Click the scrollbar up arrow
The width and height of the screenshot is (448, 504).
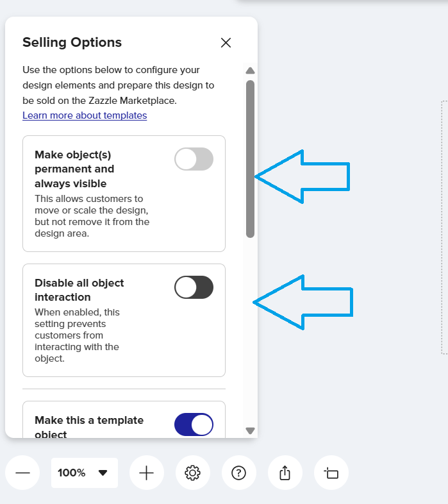coord(251,71)
